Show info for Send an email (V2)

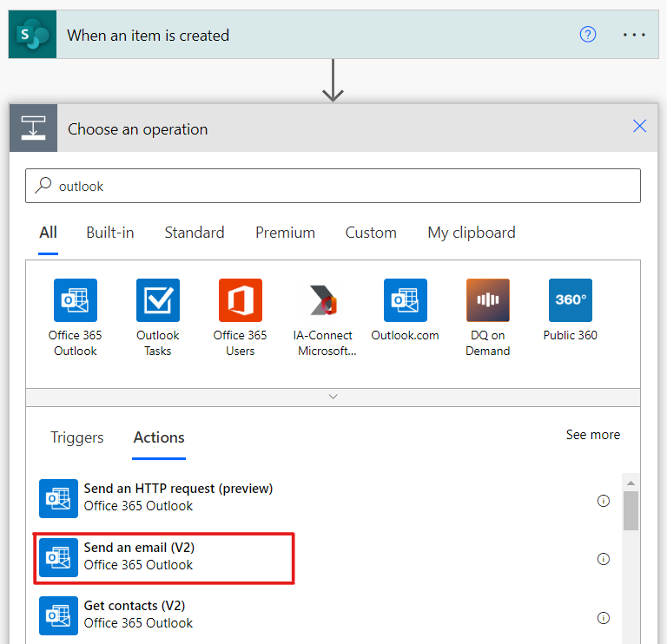tap(604, 559)
